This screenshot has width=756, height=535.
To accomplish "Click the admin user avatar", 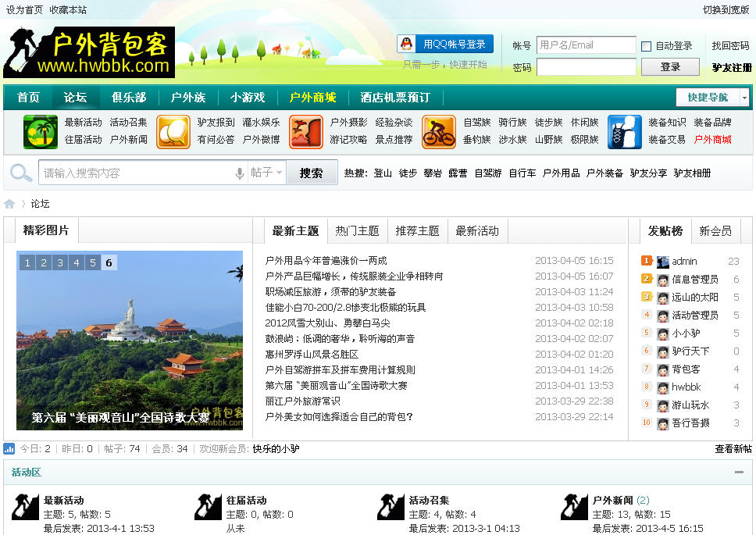I will (x=663, y=262).
